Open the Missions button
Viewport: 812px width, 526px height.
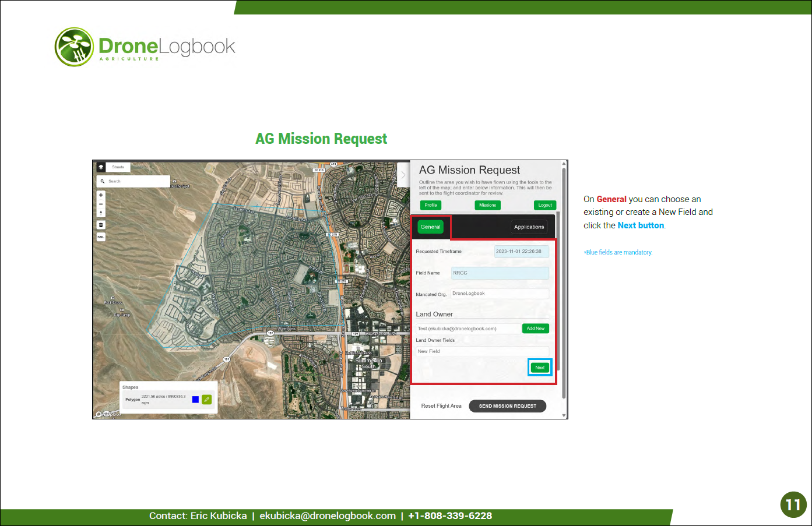[488, 205]
